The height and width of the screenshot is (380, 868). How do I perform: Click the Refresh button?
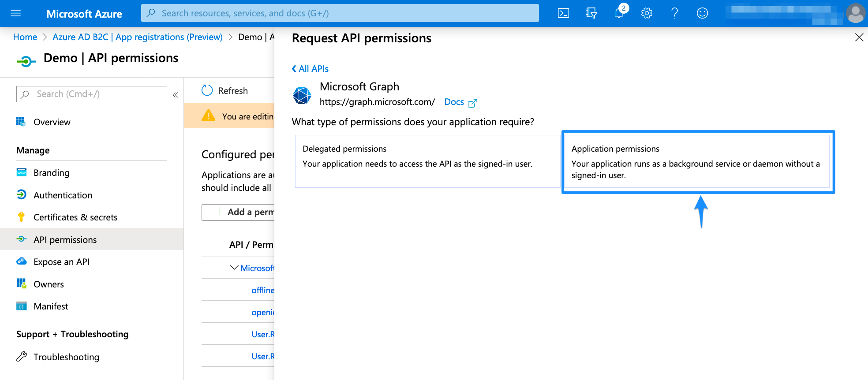(225, 91)
